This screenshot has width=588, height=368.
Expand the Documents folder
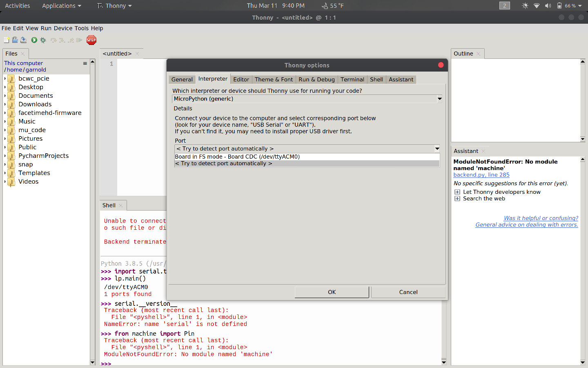pos(5,96)
